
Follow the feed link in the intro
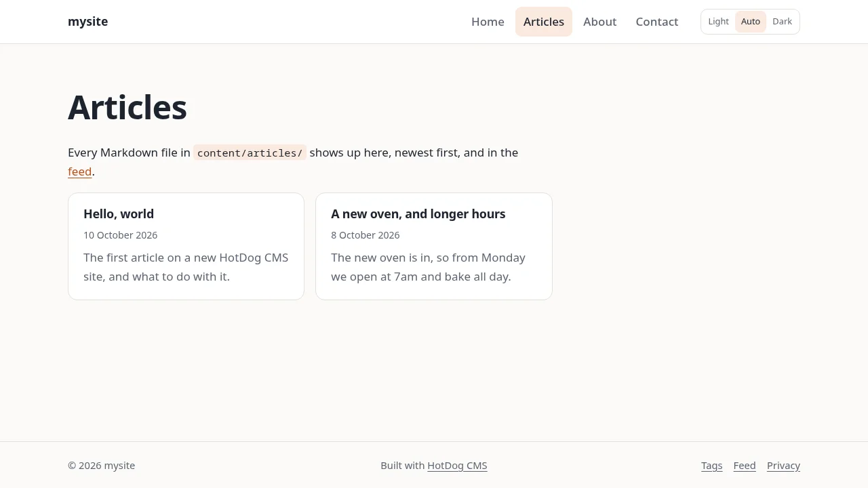pos(79,171)
